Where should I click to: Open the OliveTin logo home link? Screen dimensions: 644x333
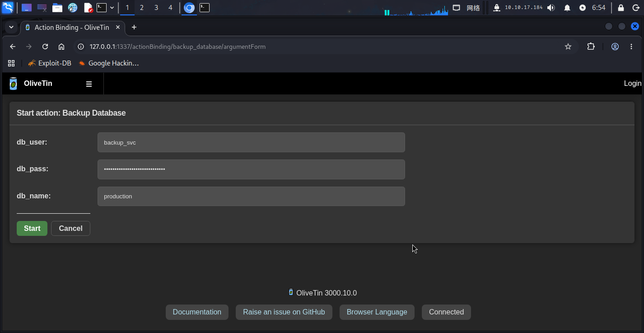coord(31,84)
